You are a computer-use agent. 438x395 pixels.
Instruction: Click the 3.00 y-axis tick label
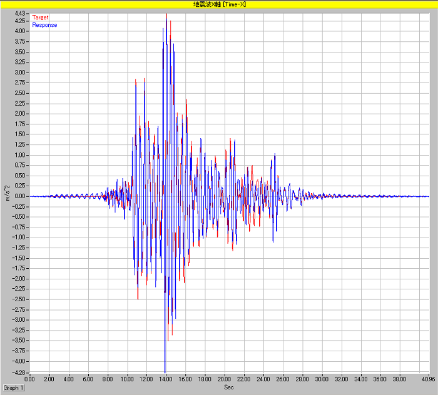(20, 72)
